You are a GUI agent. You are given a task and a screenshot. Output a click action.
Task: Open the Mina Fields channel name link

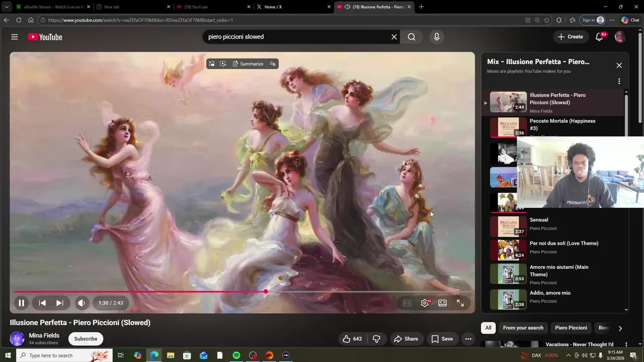tap(44, 335)
